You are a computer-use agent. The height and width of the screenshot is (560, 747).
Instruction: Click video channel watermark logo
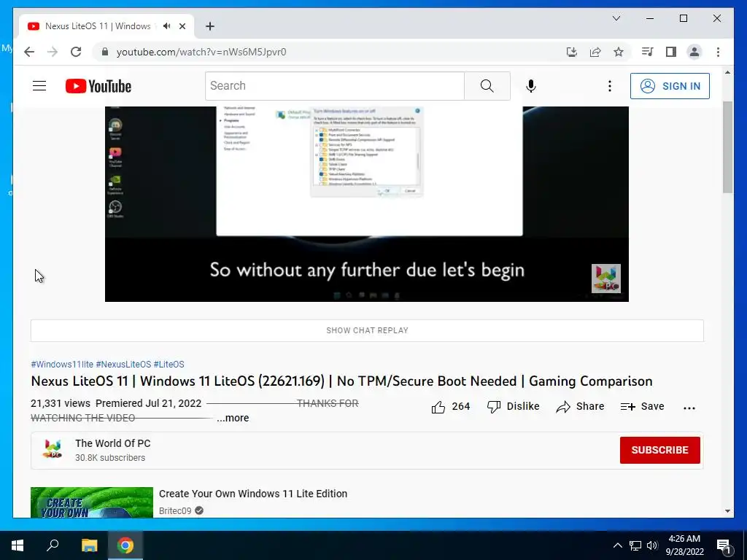606,279
